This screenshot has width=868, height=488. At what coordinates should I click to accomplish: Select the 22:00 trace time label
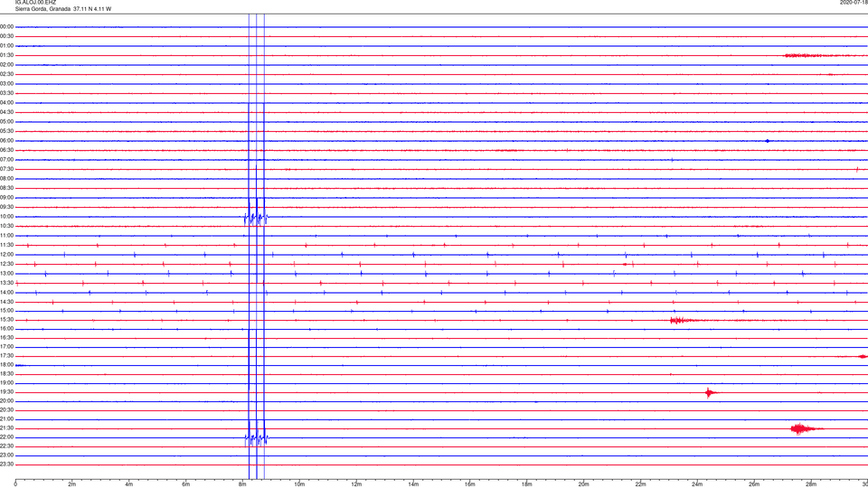point(6,437)
